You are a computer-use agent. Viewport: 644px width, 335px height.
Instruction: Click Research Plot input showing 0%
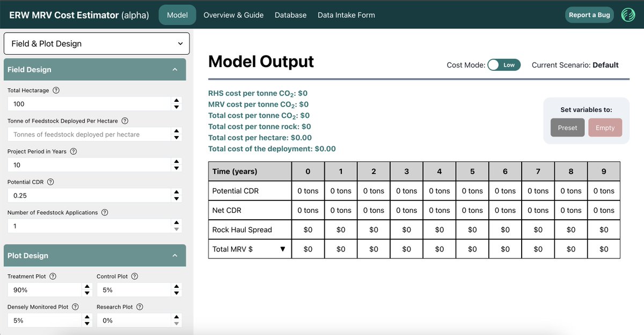(x=134, y=321)
